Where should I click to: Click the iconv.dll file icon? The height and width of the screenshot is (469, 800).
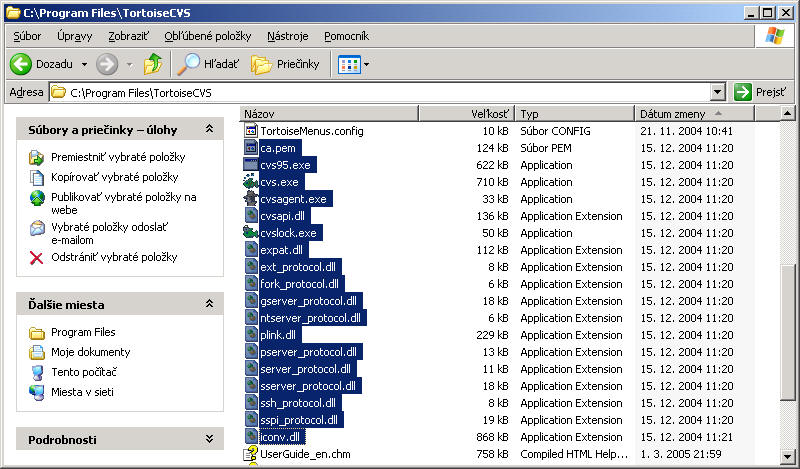point(251,437)
